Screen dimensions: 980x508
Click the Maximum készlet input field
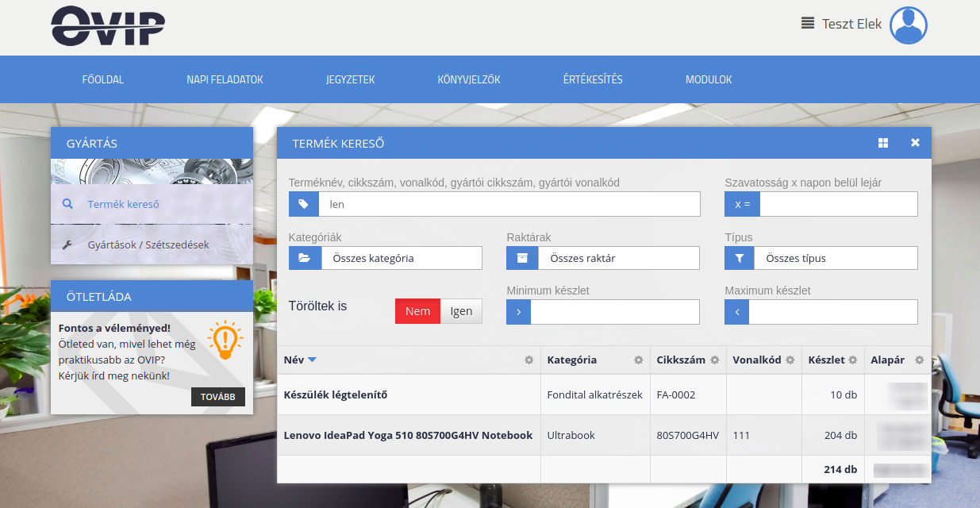[x=833, y=312]
